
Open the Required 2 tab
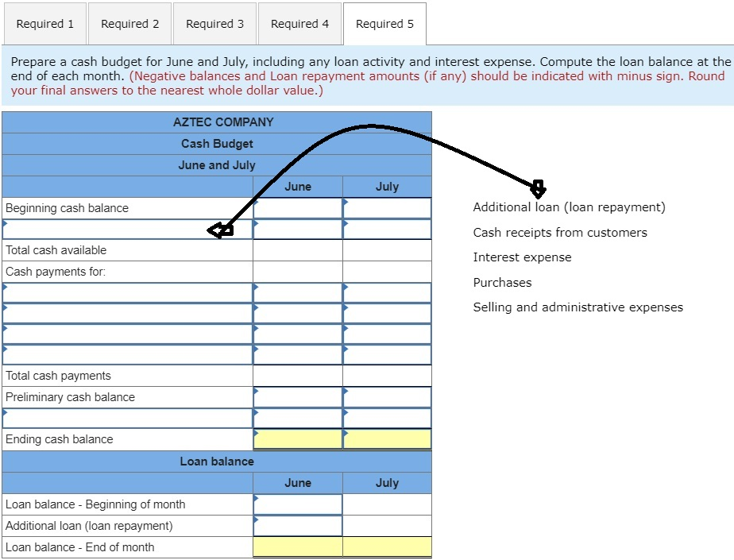point(129,24)
